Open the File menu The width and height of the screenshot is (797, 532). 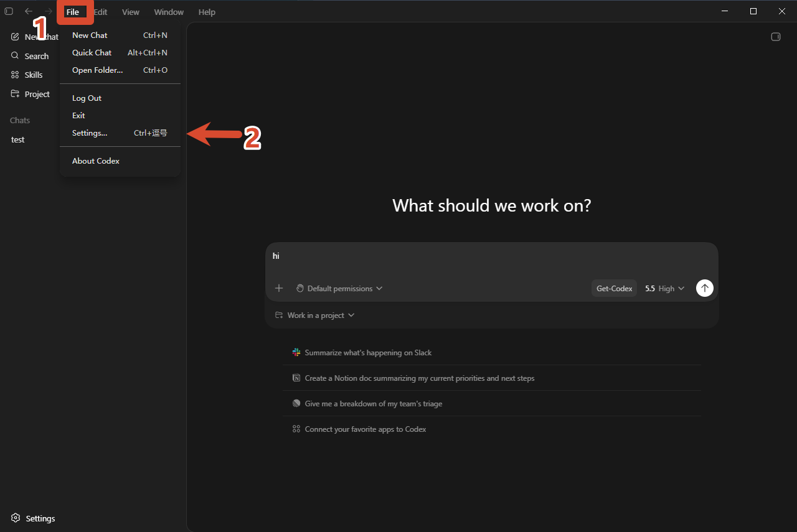(x=73, y=12)
